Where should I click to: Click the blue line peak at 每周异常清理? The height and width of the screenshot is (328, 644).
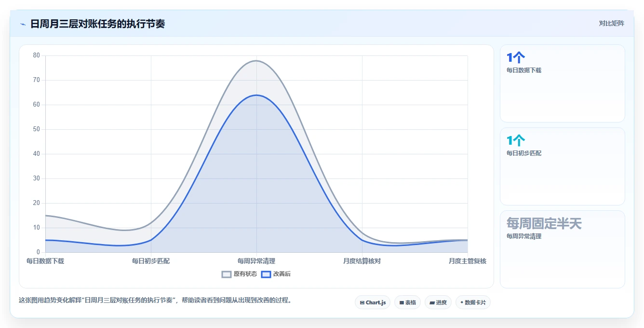[256, 95]
